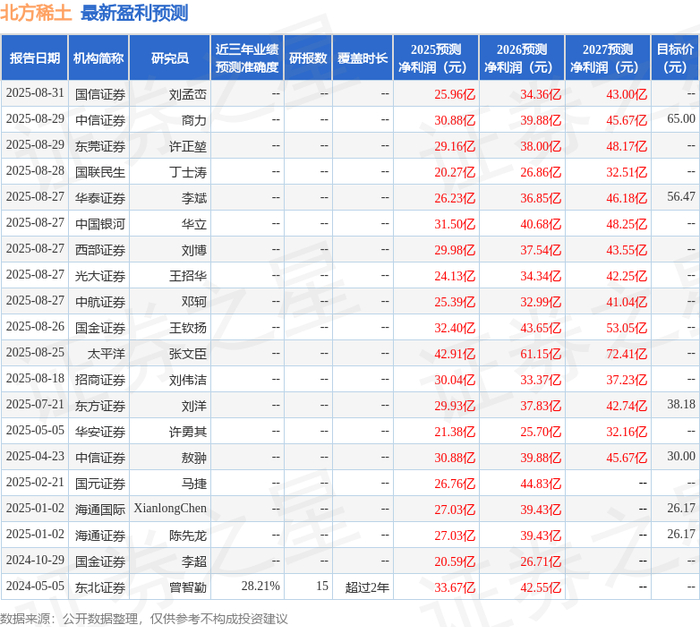Image resolution: width=700 pixels, height=627 pixels.
Task: Click analyst name 王招华
Action: click(188, 276)
